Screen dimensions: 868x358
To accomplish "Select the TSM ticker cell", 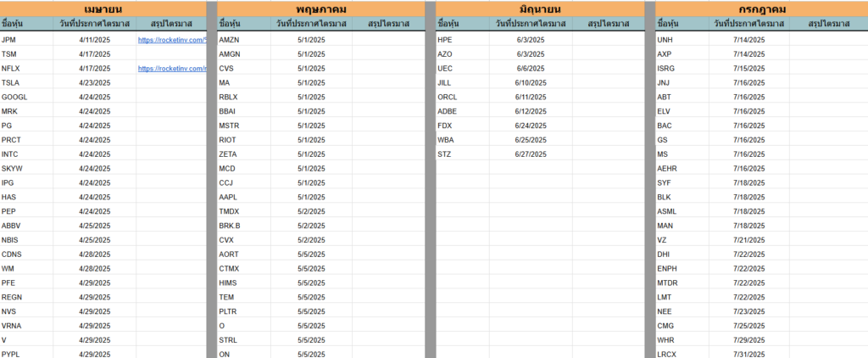I will [26, 54].
